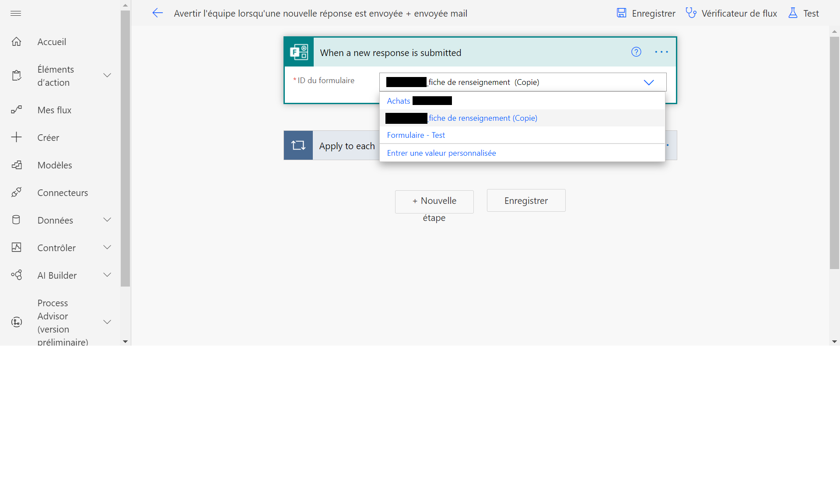The width and height of the screenshot is (840, 504).
Task: Choose Entrer une valeur personnalisée option
Action: (441, 153)
